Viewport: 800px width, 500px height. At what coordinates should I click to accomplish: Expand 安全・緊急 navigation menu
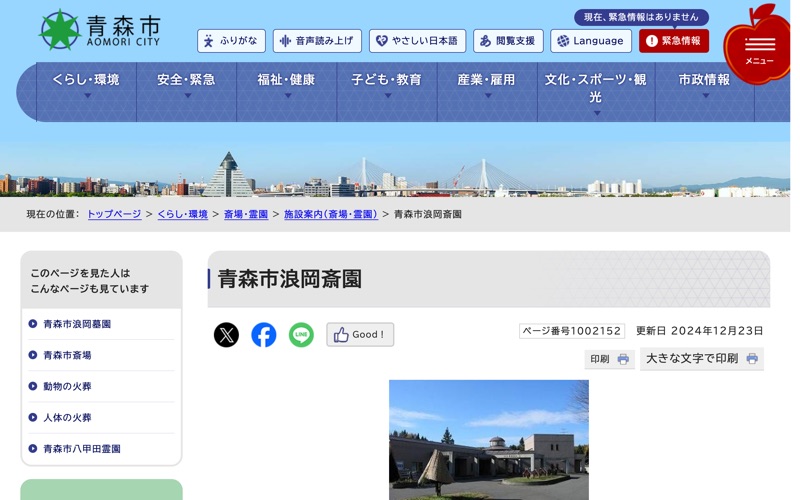(186, 92)
